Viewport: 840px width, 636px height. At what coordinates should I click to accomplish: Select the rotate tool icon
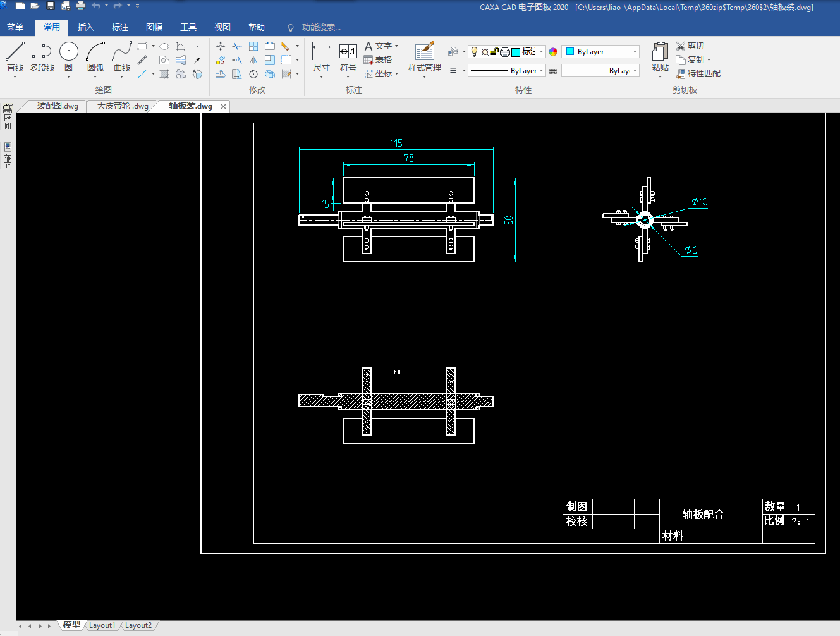pos(253,74)
